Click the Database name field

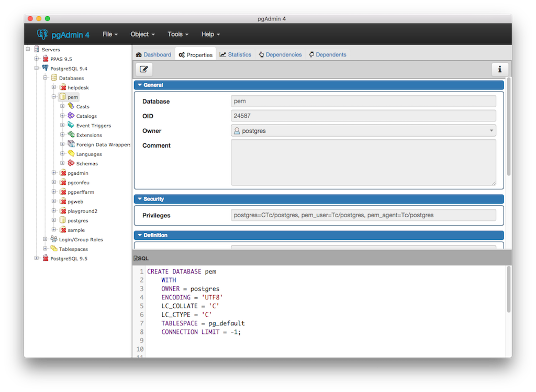pyautogui.click(x=363, y=101)
